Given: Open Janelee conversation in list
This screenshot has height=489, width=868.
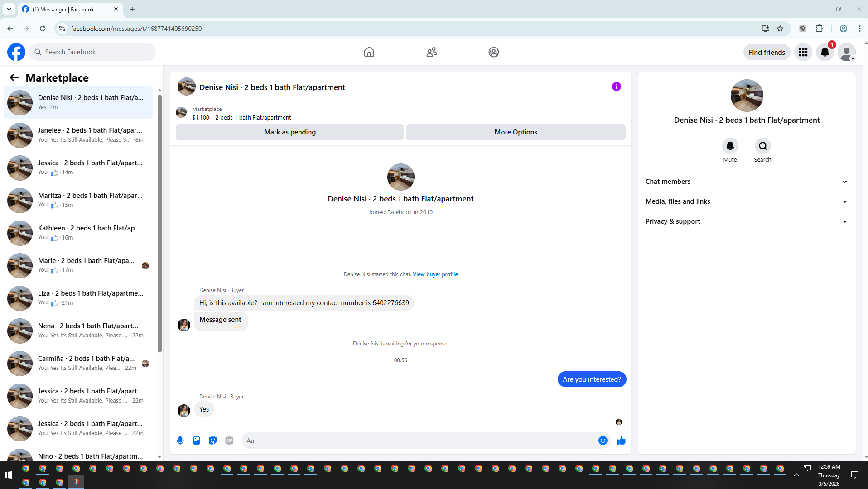Looking at the screenshot, I should 78,135.
